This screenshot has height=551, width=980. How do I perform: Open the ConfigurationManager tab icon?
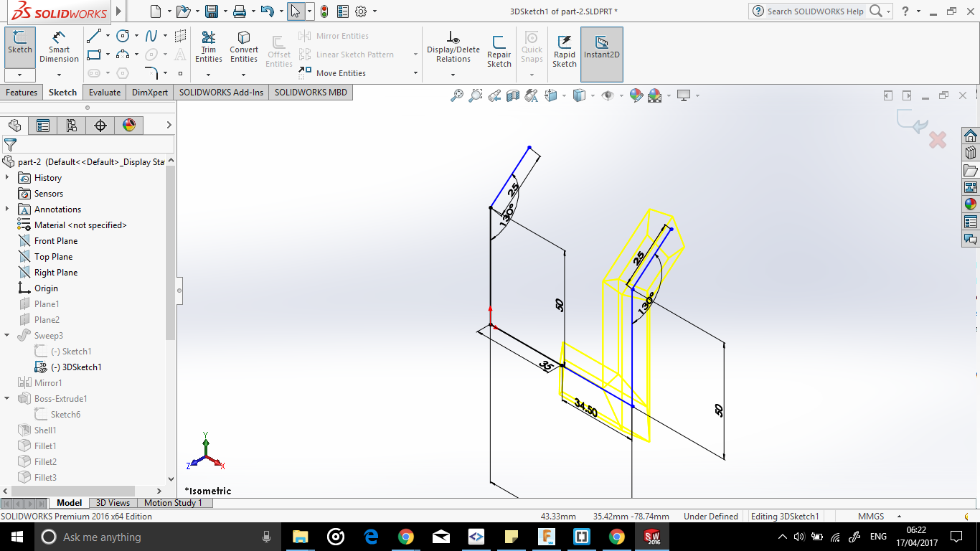pos(72,126)
